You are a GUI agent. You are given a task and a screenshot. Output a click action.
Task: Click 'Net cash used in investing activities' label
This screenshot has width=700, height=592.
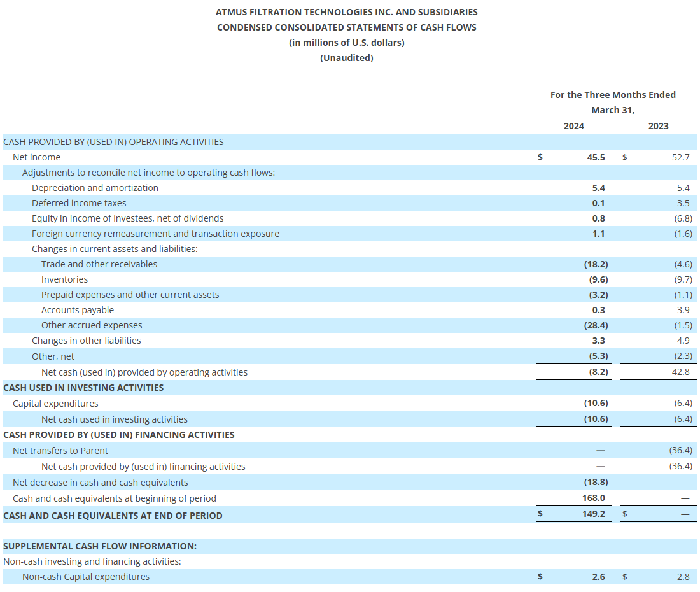pos(115,419)
